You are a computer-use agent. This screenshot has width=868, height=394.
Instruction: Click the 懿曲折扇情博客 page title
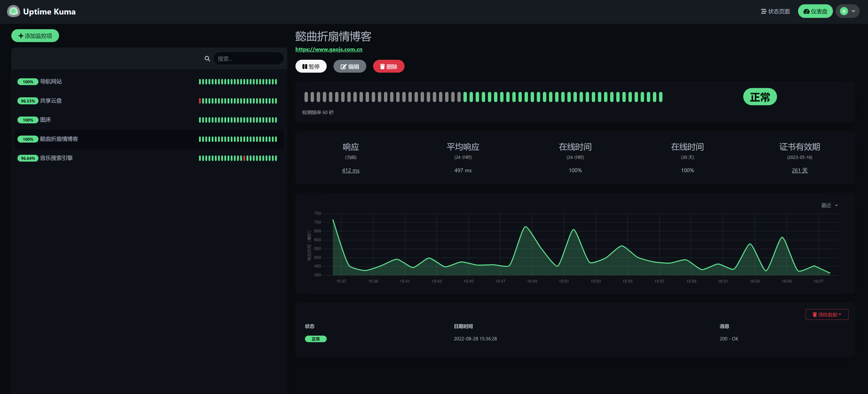[333, 36]
